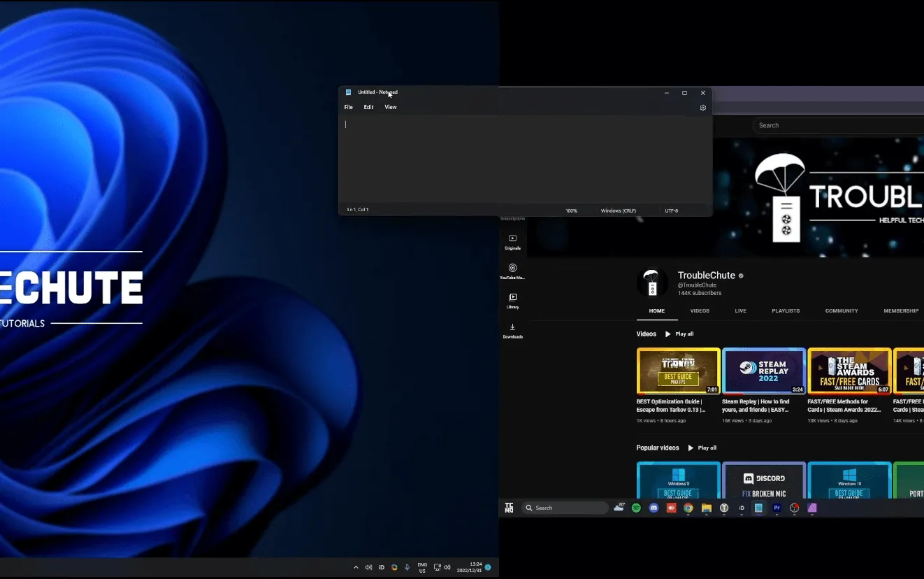This screenshot has width=924, height=579.
Task: Open the Steam Replay 2022 video thumbnail
Action: click(764, 371)
